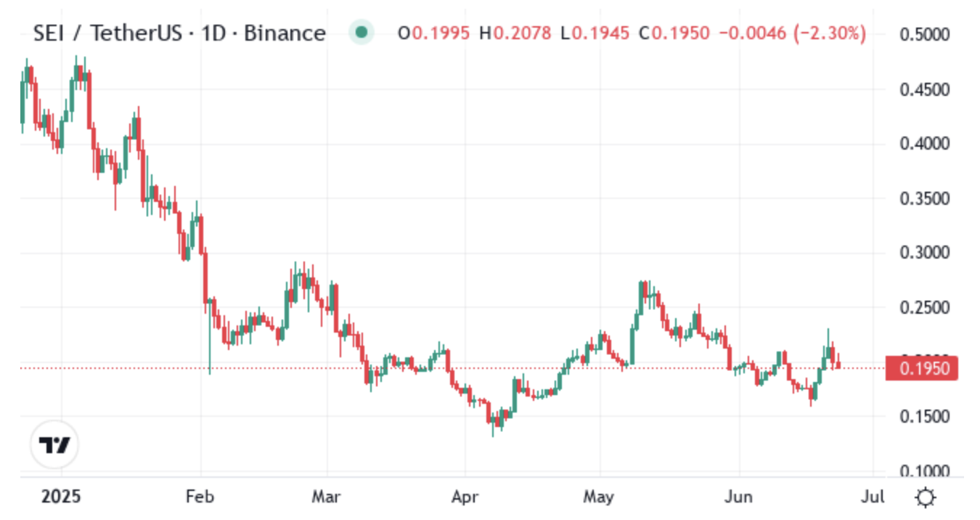Click the Mar label on time axis
980x520 pixels.
[x=327, y=497]
